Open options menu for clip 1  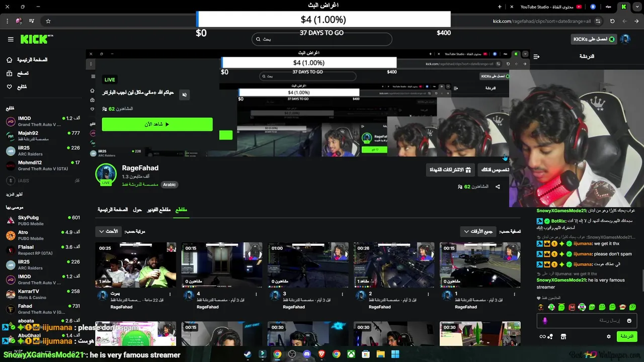pos(515,294)
